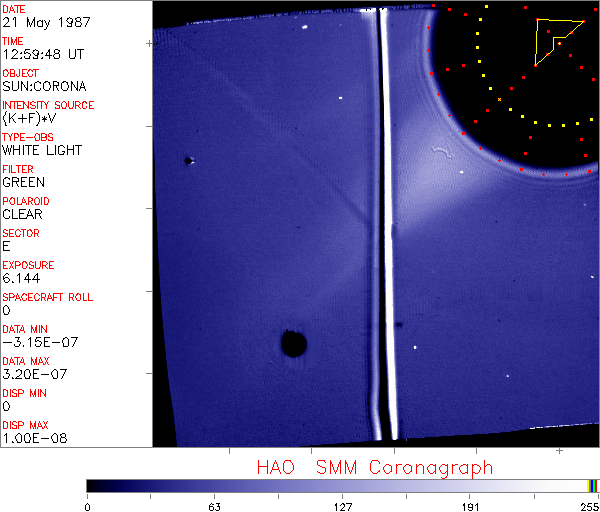
Task: Click the data min value -3.15E-07
Action: 40,342
